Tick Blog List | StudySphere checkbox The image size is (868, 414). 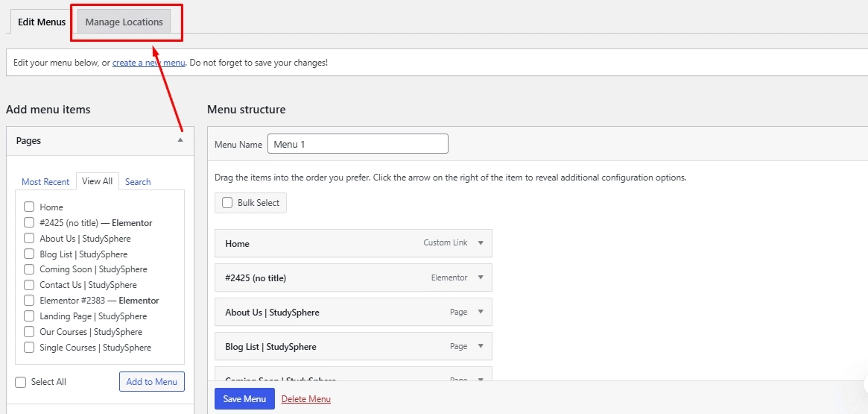click(x=29, y=254)
